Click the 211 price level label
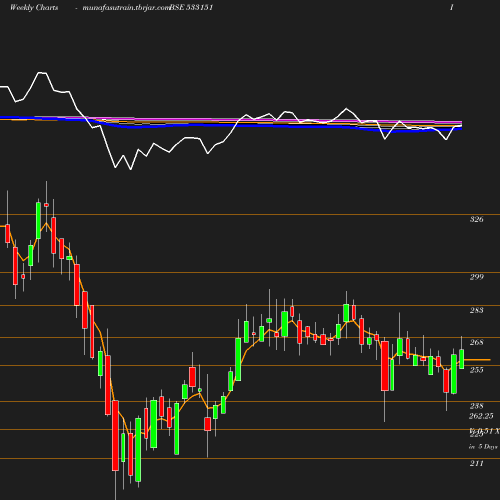Viewport: 500px width, 500px height. [x=476, y=463]
